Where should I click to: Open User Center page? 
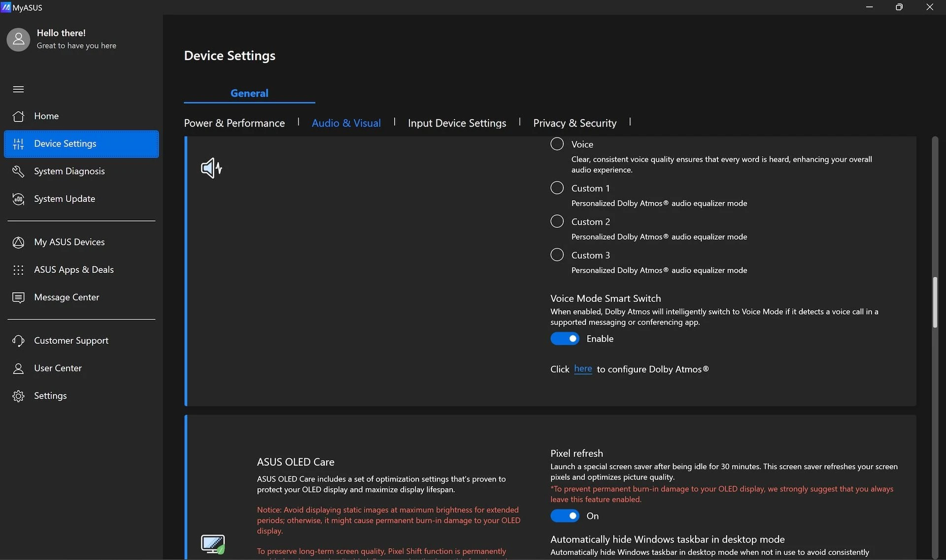point(81,368)
